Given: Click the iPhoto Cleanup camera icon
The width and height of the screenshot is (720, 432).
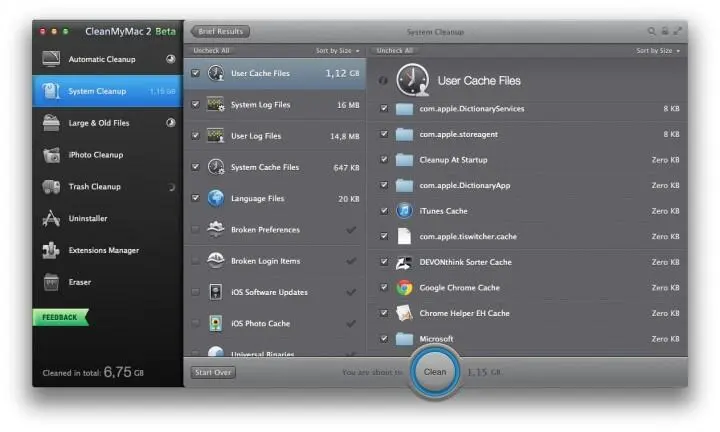Looking at the screenshot, I should click(51, 155).
